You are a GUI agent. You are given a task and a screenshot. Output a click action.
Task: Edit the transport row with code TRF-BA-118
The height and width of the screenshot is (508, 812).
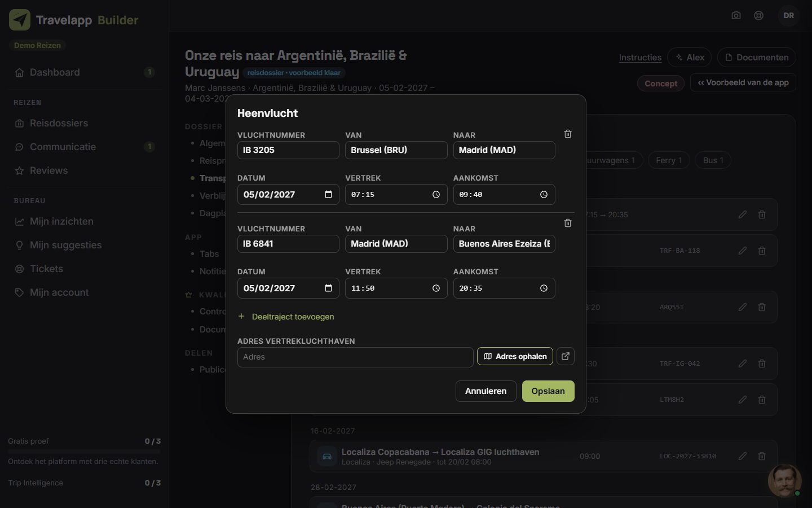pos(743,251)
